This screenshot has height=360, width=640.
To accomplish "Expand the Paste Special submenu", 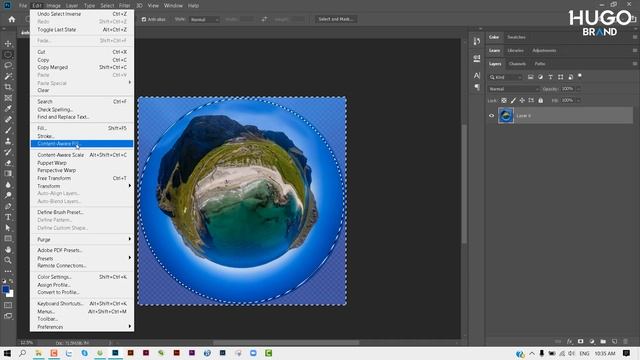I will pyautogui.click(x=82, y=83).
